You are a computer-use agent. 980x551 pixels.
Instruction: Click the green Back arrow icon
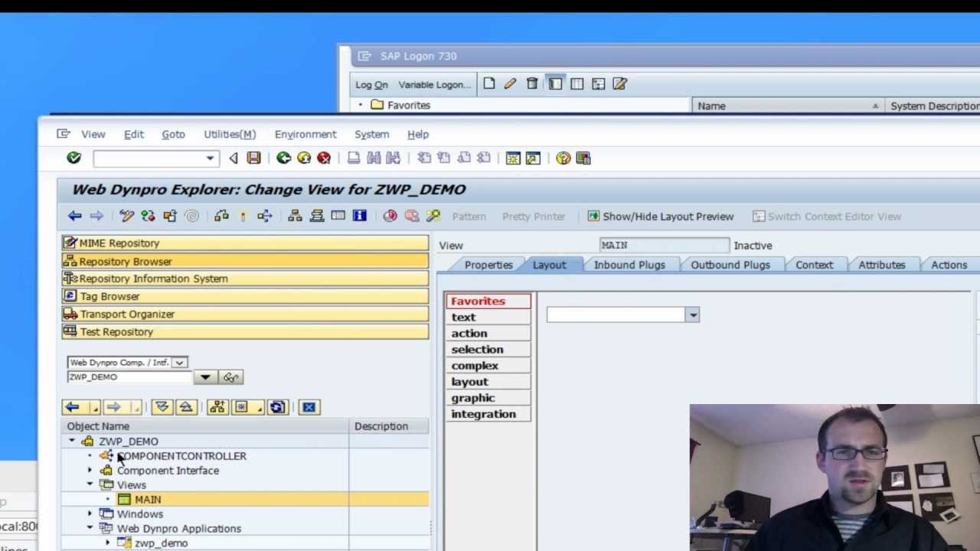click(x=283, y=158)
